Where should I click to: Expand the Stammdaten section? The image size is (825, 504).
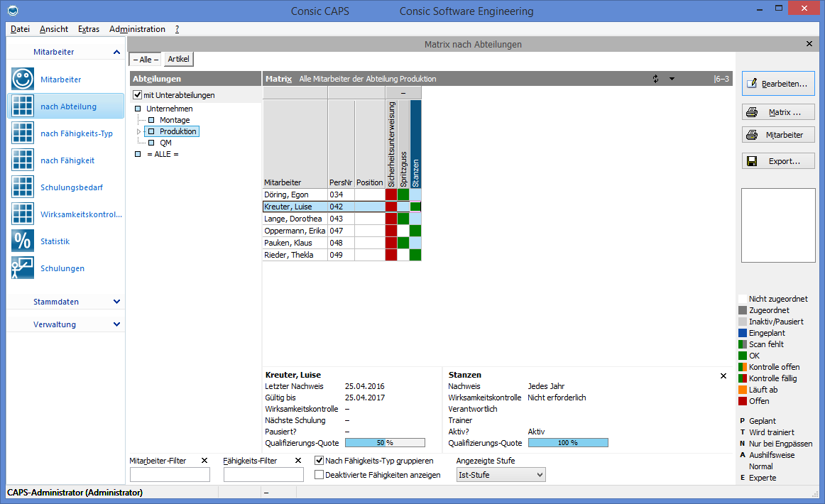pos(116,302)
